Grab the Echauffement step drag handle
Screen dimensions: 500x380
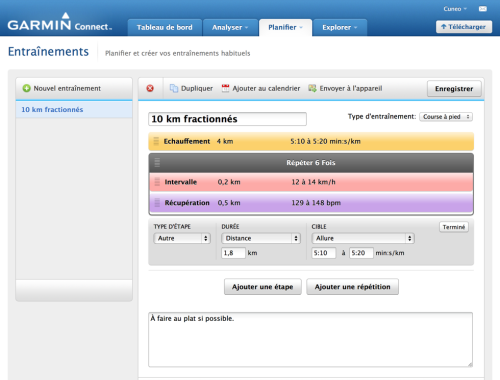(156, 141)
